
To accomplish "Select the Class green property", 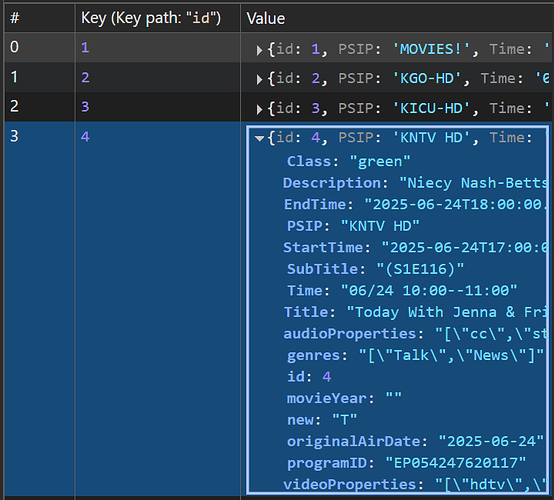I will [x=349, y=161].
